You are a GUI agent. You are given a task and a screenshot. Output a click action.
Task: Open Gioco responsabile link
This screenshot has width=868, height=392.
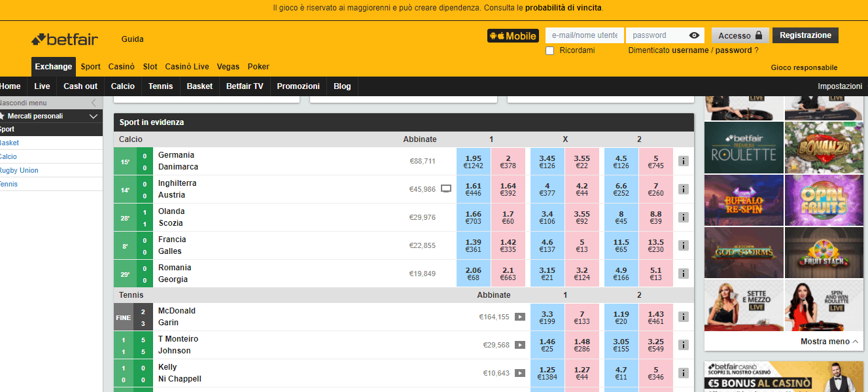[x=804, y=67]
